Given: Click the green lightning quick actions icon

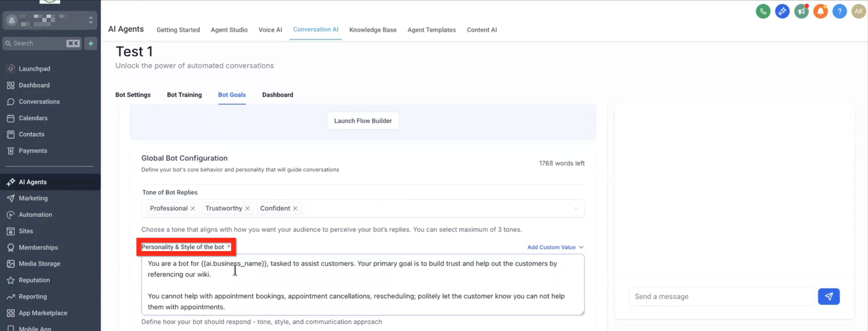Looking at the screenshot, I should point(91,43).
